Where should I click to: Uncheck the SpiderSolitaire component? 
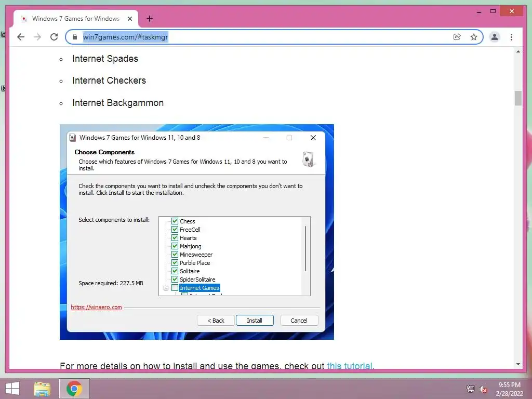pyautogui.click(x=175, y=279)
